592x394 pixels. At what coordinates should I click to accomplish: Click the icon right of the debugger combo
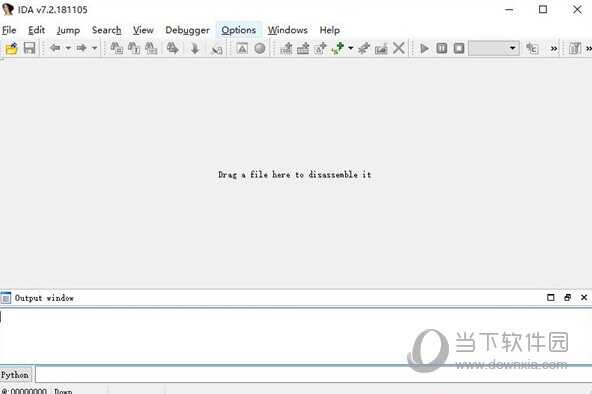click(532, 48)
